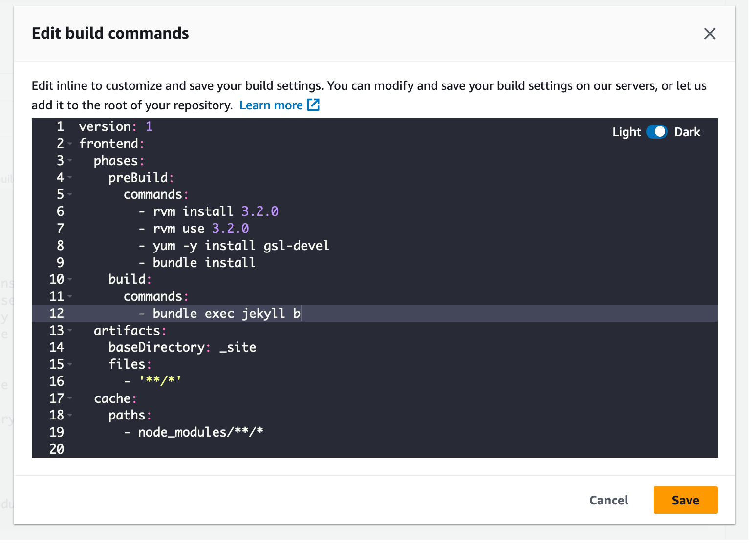756x545 pixels.
Task: Fold the cache section on line 17
Action: pos(70,398)
